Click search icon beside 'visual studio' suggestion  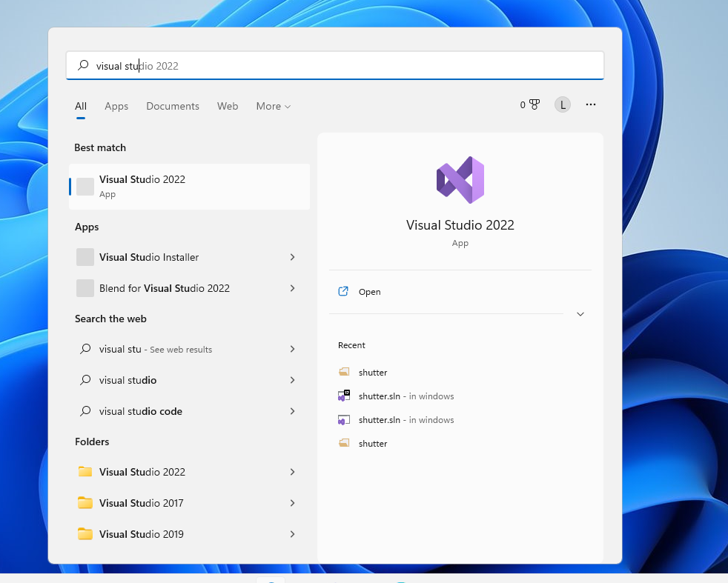(x=85, y=380)
